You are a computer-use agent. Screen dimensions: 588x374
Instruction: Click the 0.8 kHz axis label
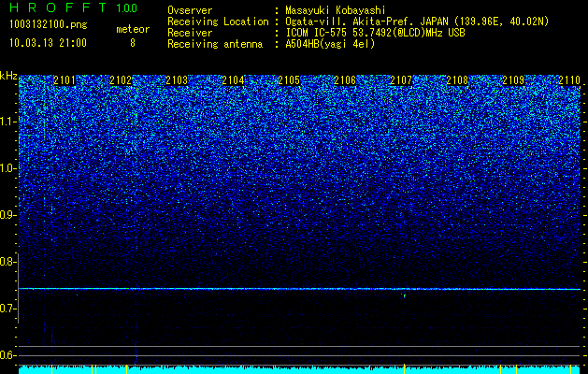(7, 262)
